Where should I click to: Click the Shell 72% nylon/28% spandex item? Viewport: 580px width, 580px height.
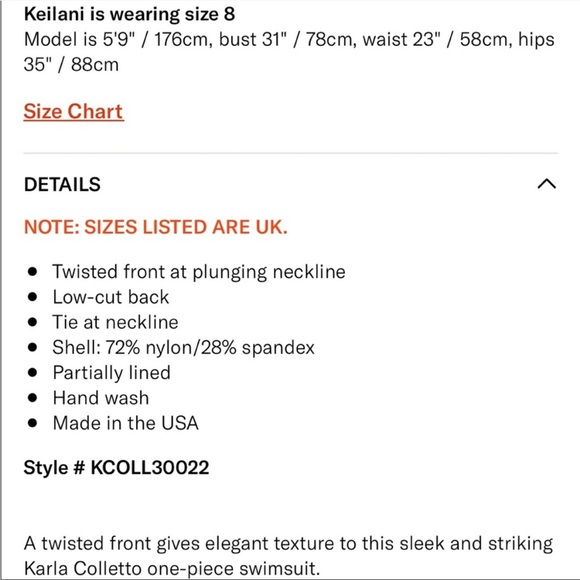183,348
